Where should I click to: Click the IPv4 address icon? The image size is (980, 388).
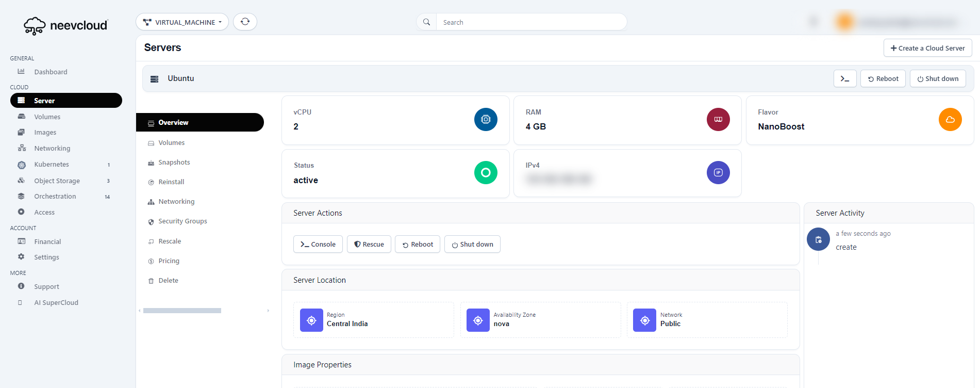pyautogui.click(x=718, y=172)
